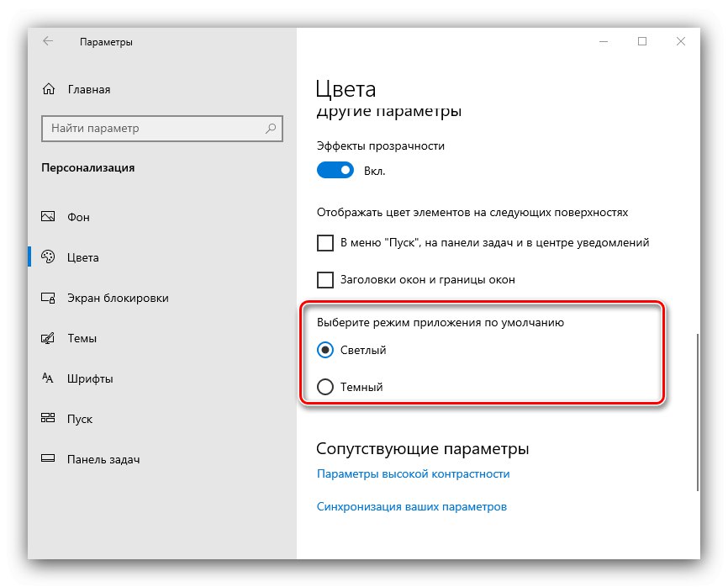Click the search magnifier icon
This screenshot has height=587, width=728.
tap(271, 129)
